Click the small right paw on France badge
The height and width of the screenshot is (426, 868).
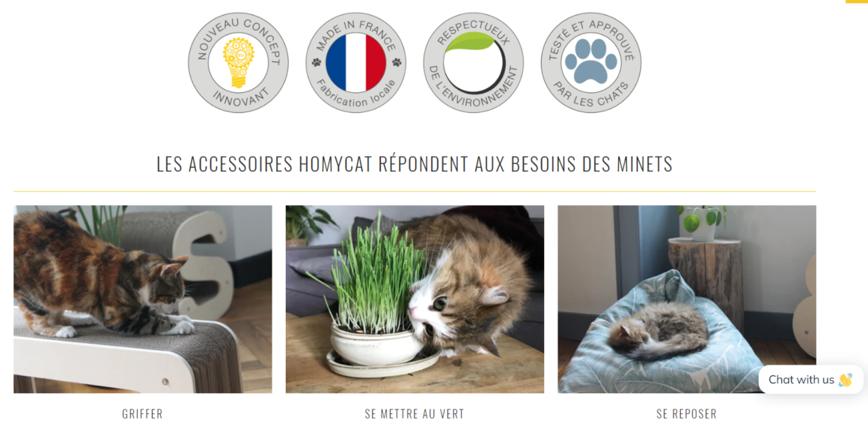pyautogui.click(x=397, y=63)
